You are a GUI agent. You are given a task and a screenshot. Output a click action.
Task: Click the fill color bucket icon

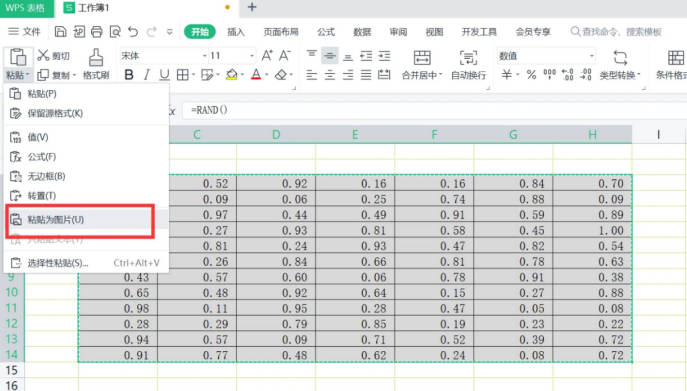pyautogui.click(x=231, y=75)
